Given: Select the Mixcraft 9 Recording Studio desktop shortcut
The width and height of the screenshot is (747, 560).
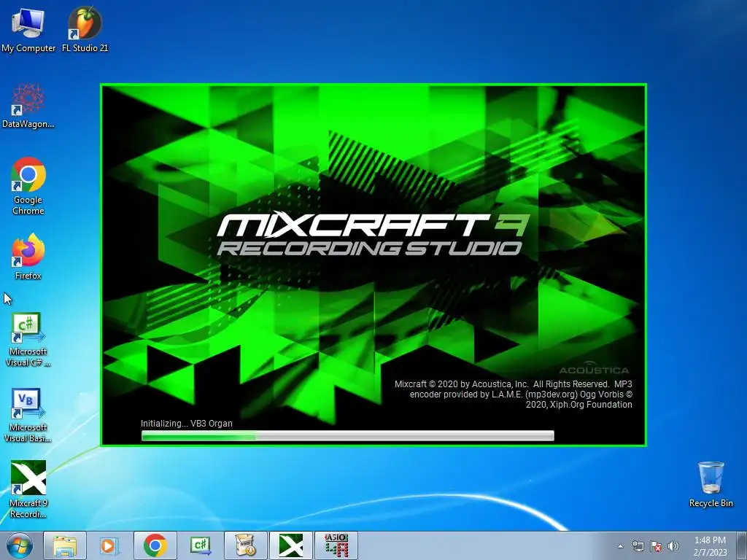Looking at the screenshot, I should pos(28,489).
